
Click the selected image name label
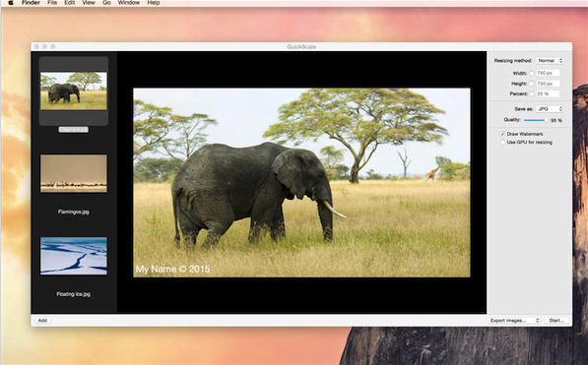tap(74, 130)
